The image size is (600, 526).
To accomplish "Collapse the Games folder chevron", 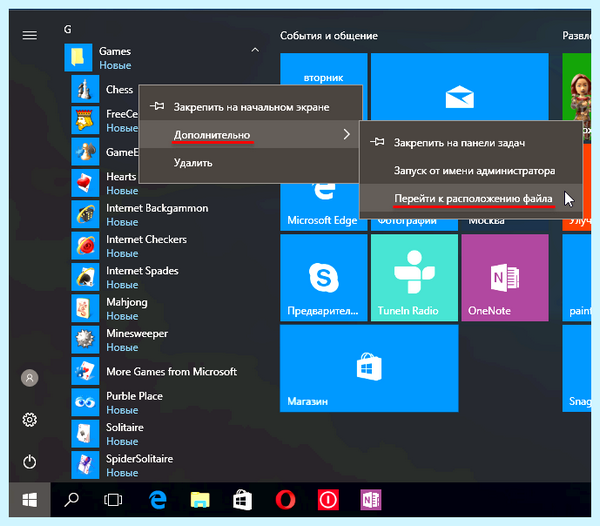I will click(x=255, y=50).
